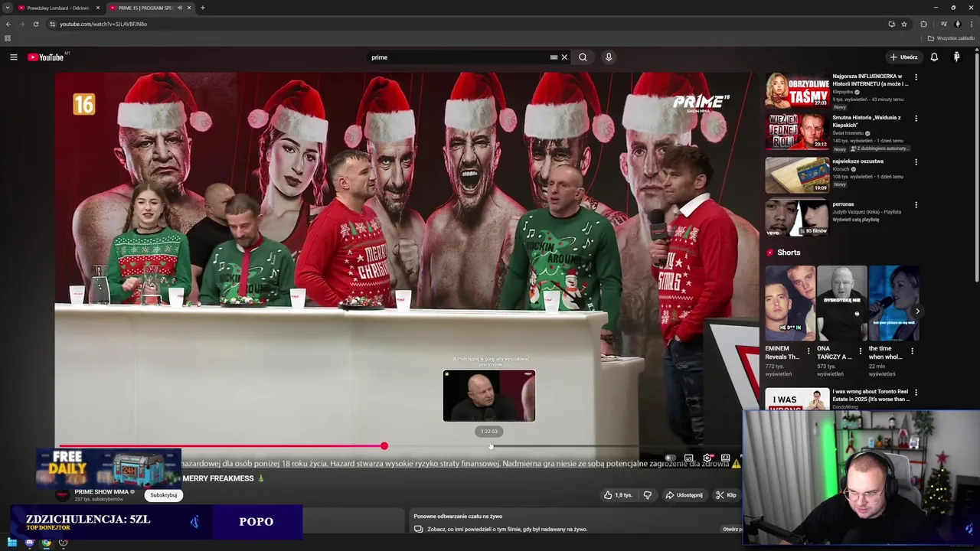
Task: Open options for perronas playlist
Action: click(x=916, y=205)
